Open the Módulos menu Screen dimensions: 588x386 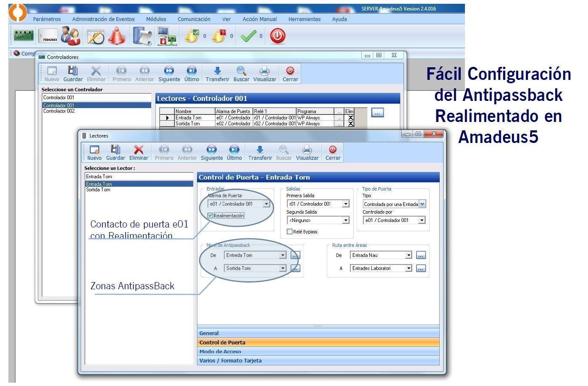pos(156,19)
